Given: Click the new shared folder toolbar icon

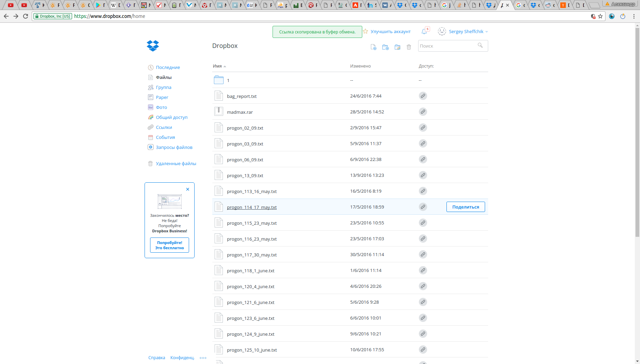Looking at the screenshot, I should pos(397,47).
